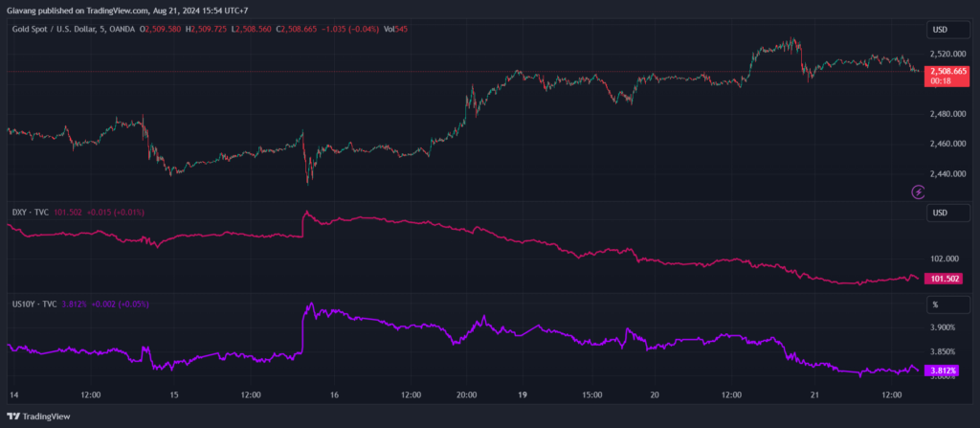Click the pink DXY price tag 101.502
Screen dimensions: 980x428
click(943, 279)
